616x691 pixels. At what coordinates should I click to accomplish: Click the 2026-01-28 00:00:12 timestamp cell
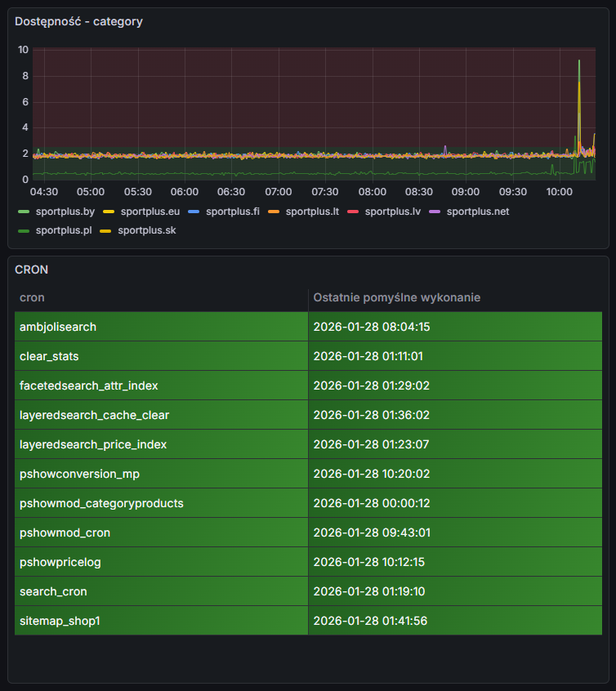tap(372, 503)
